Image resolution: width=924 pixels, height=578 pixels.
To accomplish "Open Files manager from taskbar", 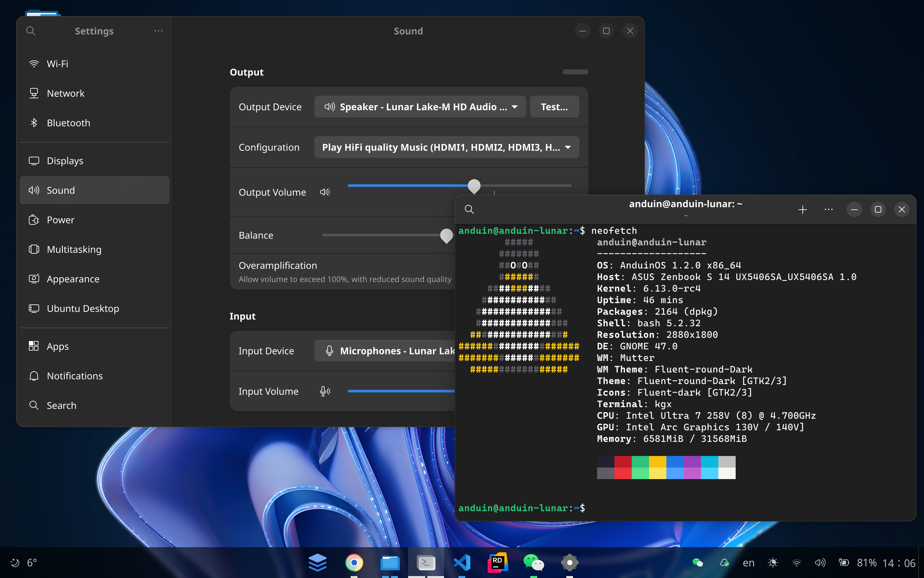I will tap(390, 563).
